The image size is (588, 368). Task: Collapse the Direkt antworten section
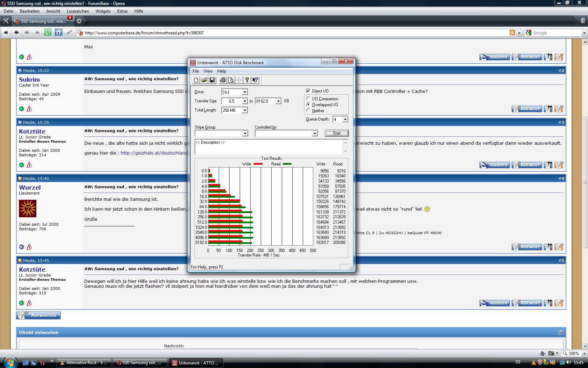coord(561,332)
